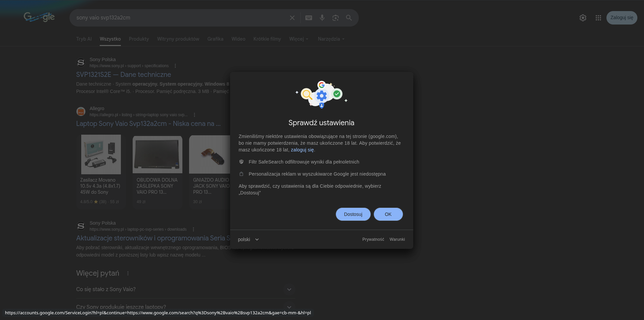Open the quick settings gear icon
The height and width of the screenshot is (320, 644).
click(583, 18)
